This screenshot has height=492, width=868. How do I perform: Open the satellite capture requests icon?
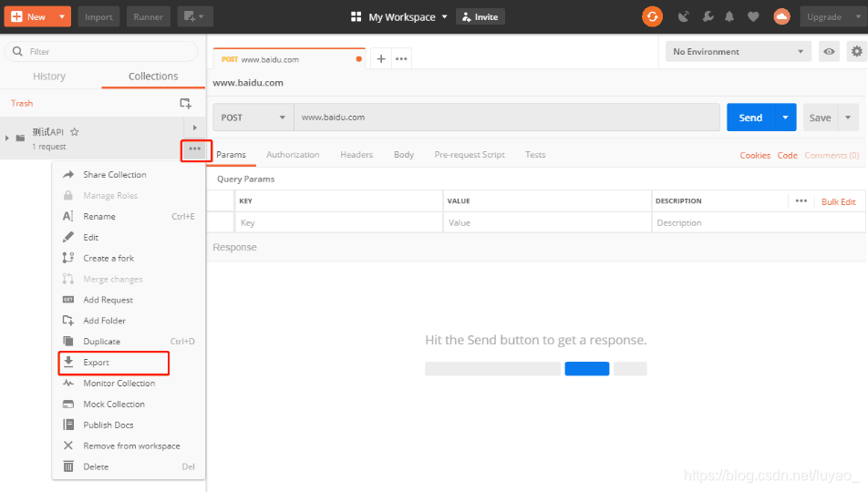pos(684,16)
